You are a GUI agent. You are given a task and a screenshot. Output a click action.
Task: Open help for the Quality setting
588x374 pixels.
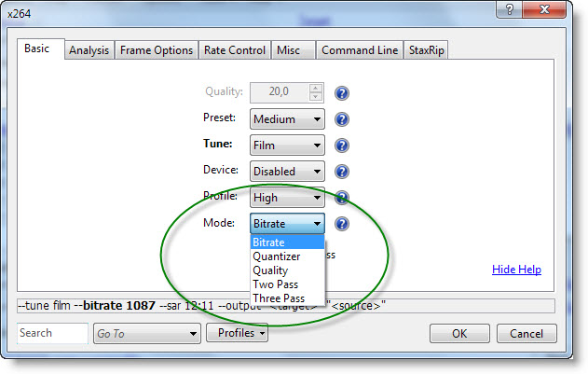[x=342, y=93]
